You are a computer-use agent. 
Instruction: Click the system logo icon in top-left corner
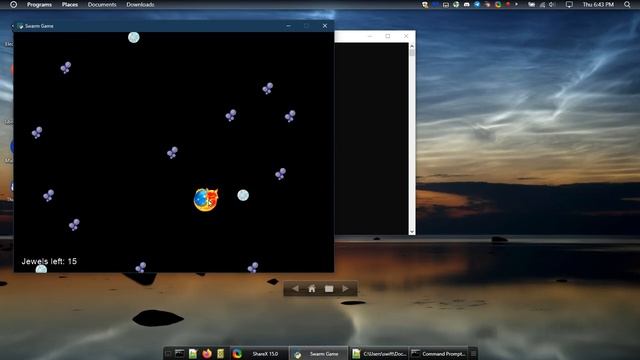(13, 4)
